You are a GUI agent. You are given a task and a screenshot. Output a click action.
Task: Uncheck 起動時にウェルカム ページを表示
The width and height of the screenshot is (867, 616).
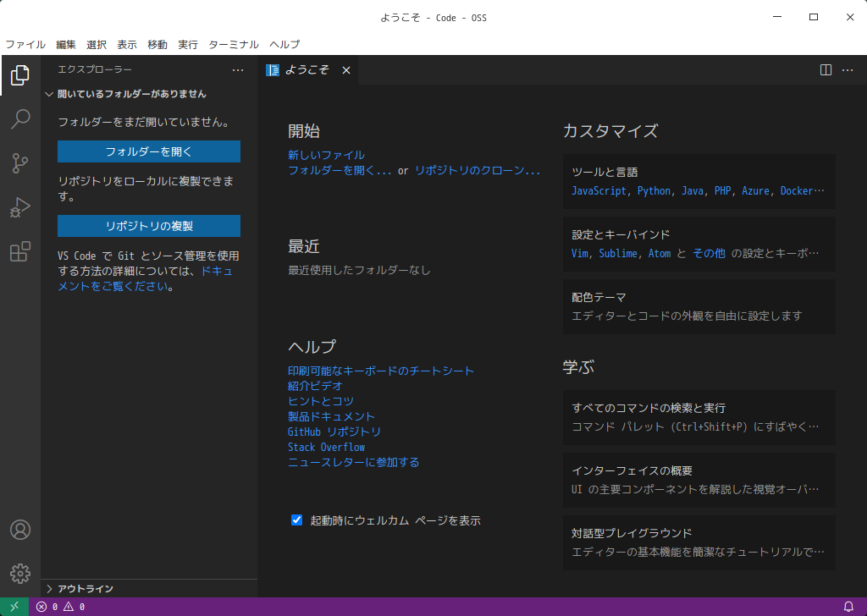coord(297,520)
